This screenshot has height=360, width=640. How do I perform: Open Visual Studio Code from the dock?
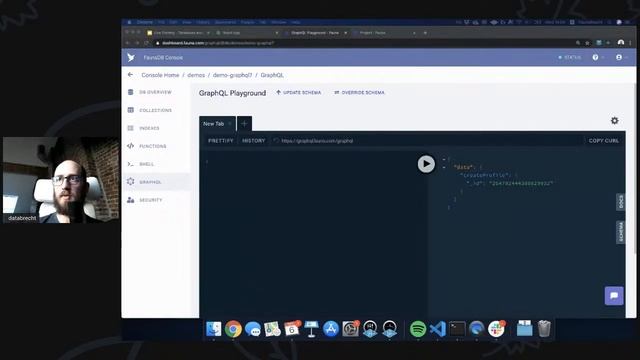437,329
